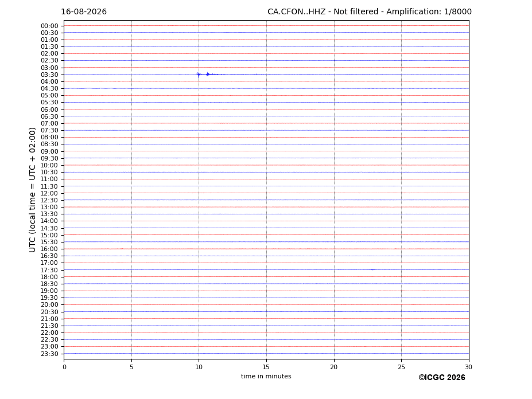532x399 pixels.
Task: Click the x-axis tick label 20
Action: point(334,367)
